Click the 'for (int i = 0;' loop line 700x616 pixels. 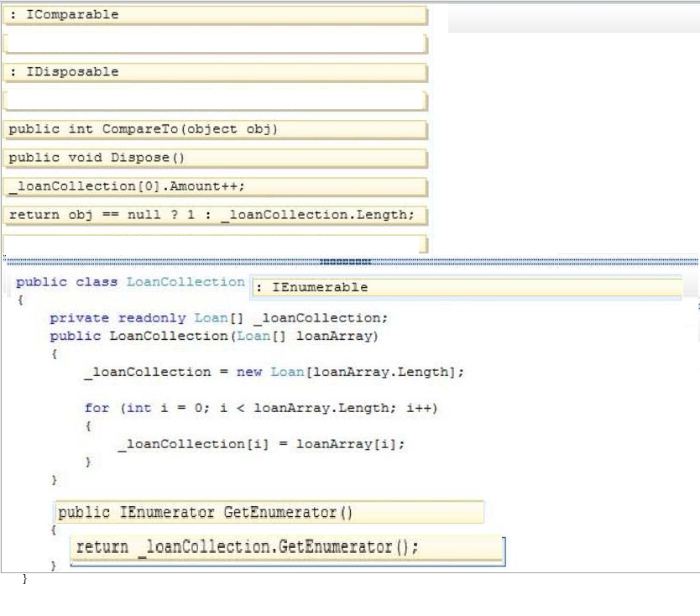pyautogui.click(x=261, y=408)
